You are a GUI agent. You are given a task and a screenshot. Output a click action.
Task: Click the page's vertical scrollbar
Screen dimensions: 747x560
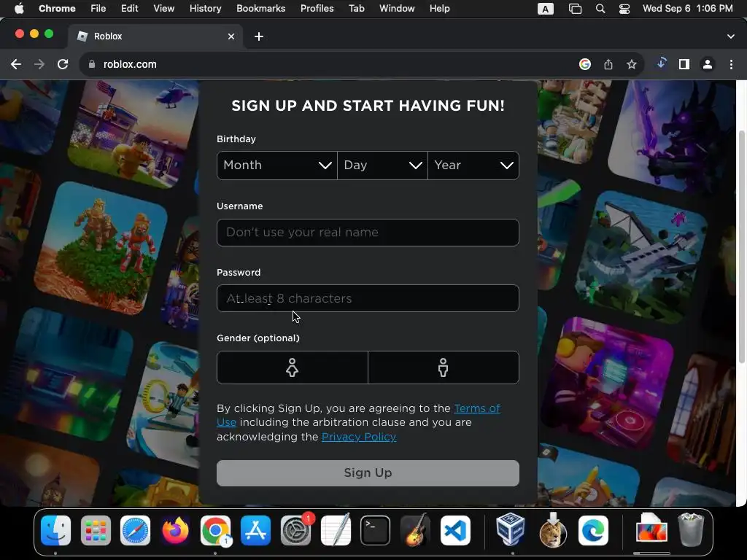[x=741, y=248]
